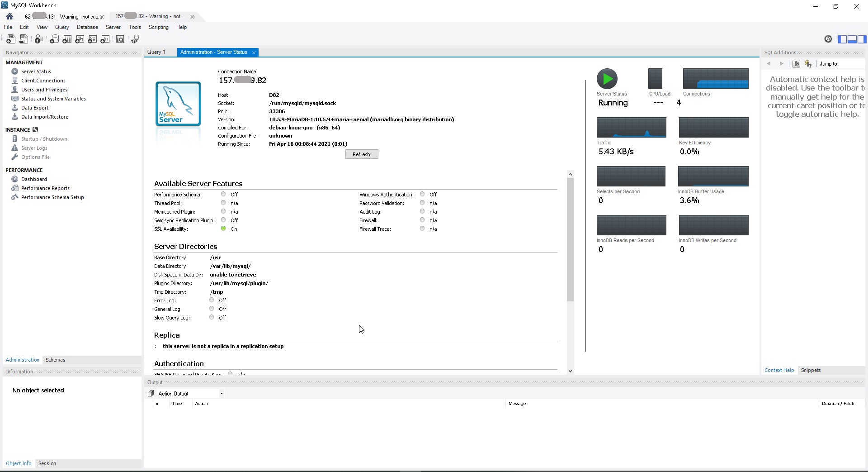Click the server status scrollbar up arrow

(570, 174)
